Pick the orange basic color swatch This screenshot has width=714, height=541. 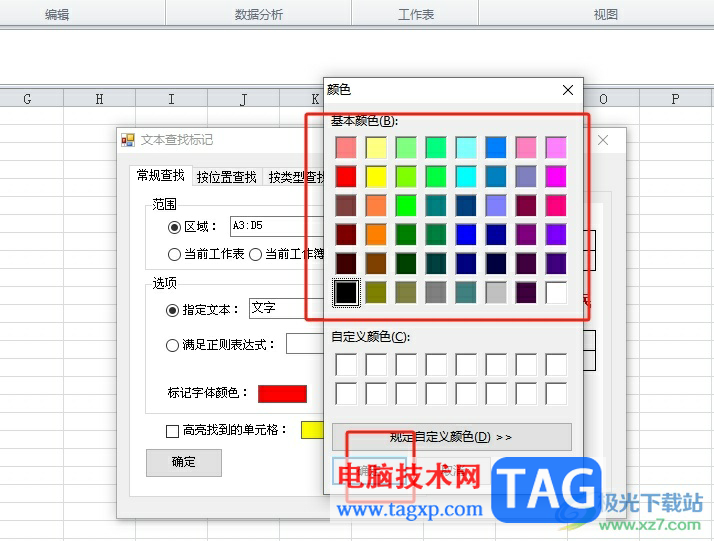coord(376,234)
